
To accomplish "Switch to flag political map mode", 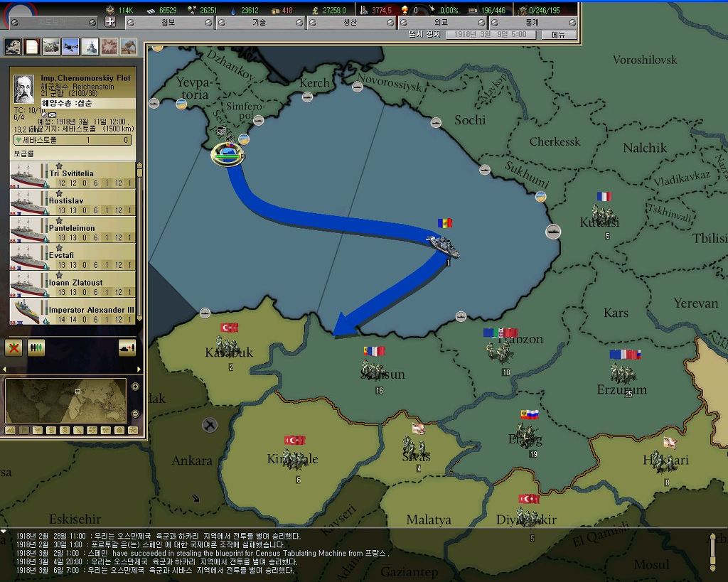I will click(x=23, y=430).
